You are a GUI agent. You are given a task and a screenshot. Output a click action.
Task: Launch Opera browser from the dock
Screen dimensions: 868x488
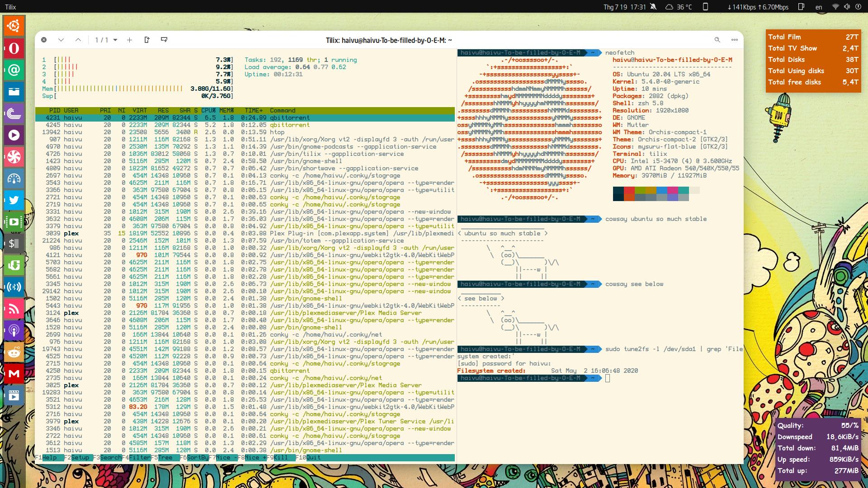click(14, 48)
